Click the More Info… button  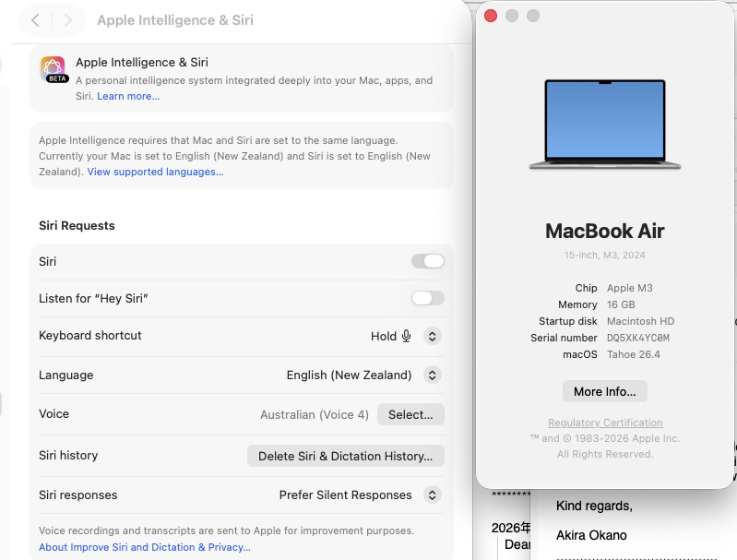[605, 391]
